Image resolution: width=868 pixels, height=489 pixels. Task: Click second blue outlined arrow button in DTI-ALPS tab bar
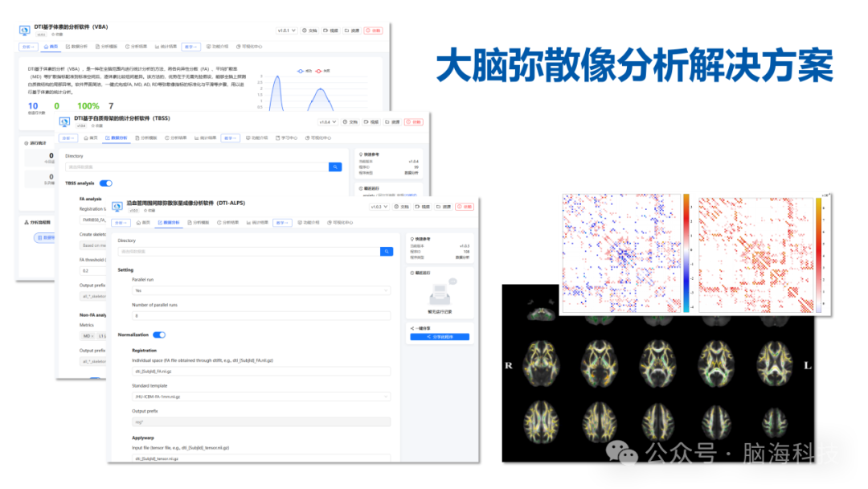pyautogui.click(x=282, y=223)
